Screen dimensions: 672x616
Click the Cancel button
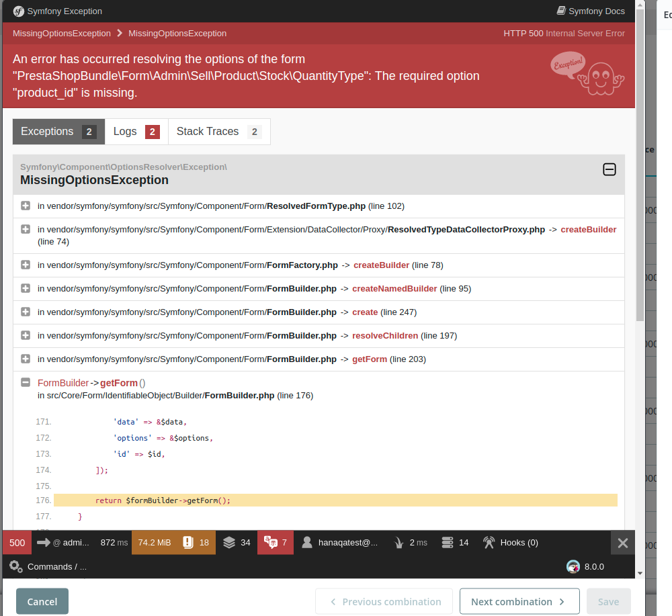pyautogui.click(x=42, y=601)
